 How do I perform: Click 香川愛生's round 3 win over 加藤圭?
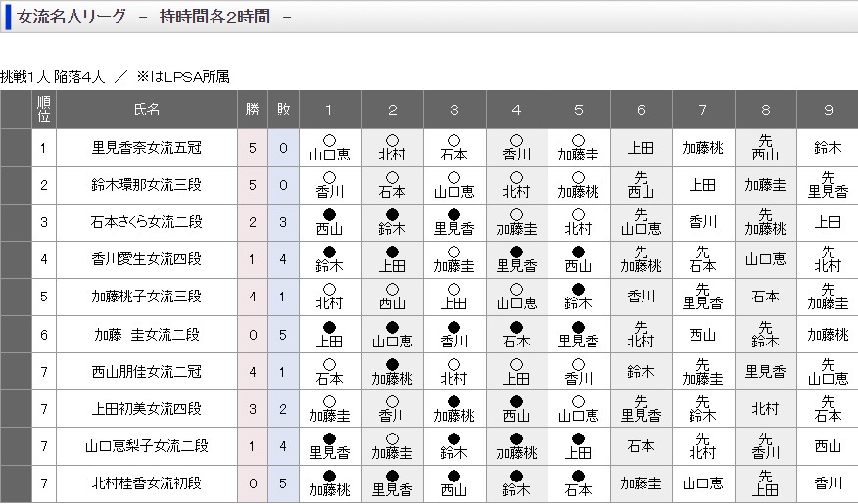coord(454,259)
